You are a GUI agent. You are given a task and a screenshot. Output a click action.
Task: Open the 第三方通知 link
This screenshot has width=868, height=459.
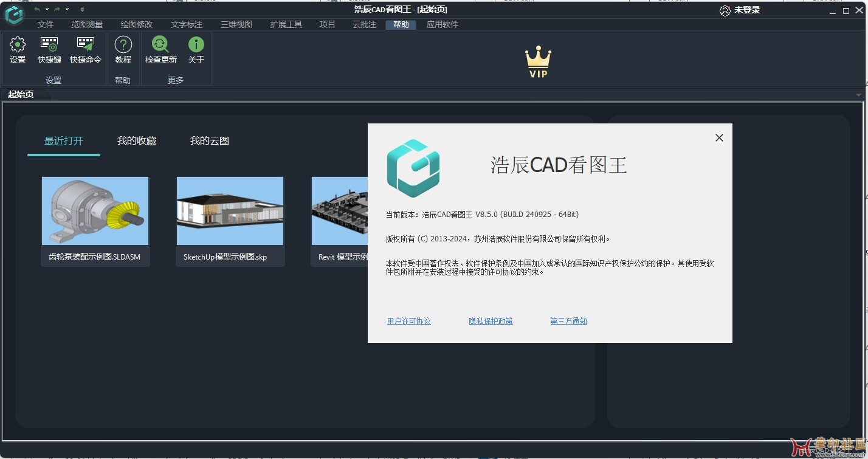[569, 321]
